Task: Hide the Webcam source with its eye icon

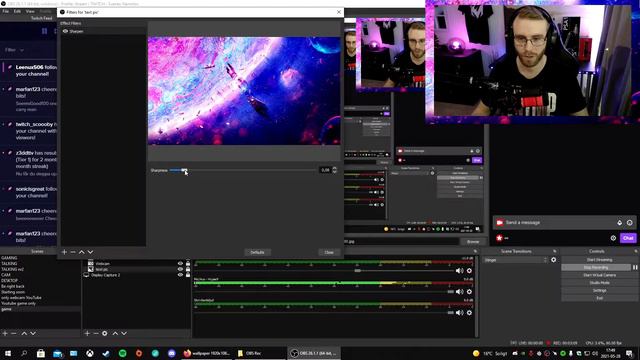Action: click(180, 264)
